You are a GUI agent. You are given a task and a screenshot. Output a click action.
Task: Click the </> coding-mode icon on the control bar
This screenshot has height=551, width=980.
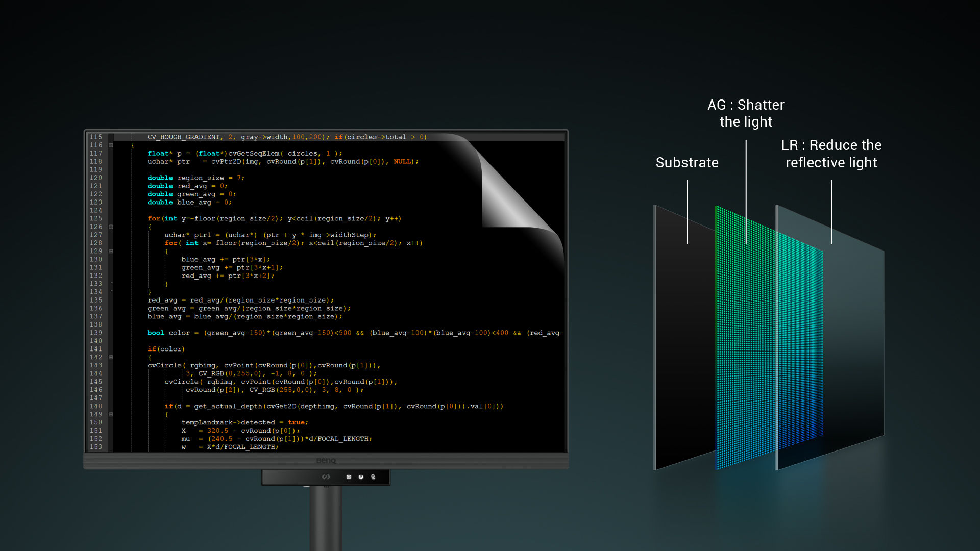tap(326, 477)
